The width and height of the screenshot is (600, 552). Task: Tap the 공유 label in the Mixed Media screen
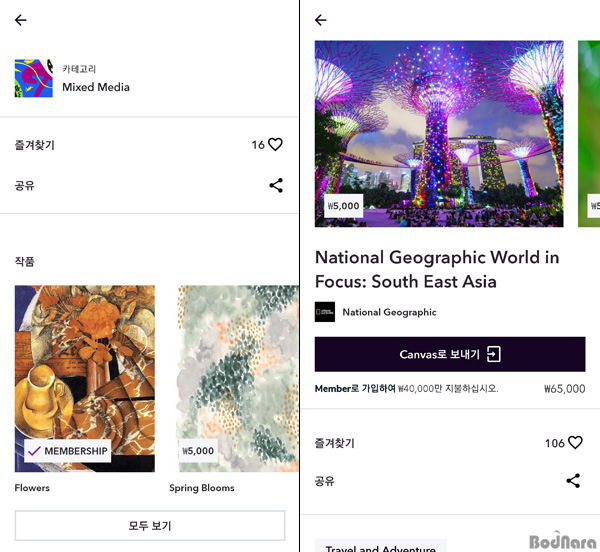24,186
